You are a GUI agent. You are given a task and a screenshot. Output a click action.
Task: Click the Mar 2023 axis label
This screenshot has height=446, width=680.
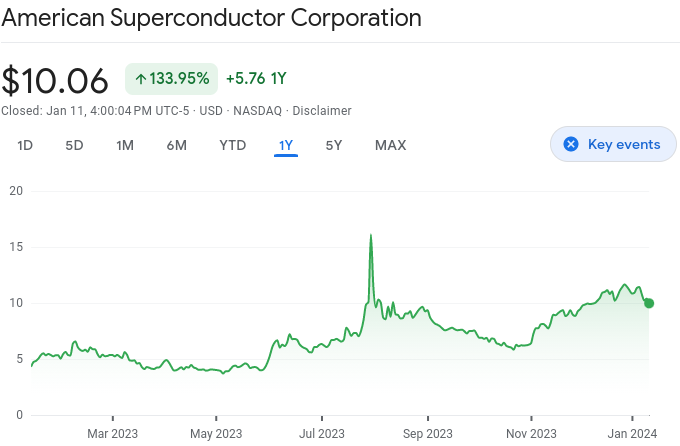(x=112, y=433)
